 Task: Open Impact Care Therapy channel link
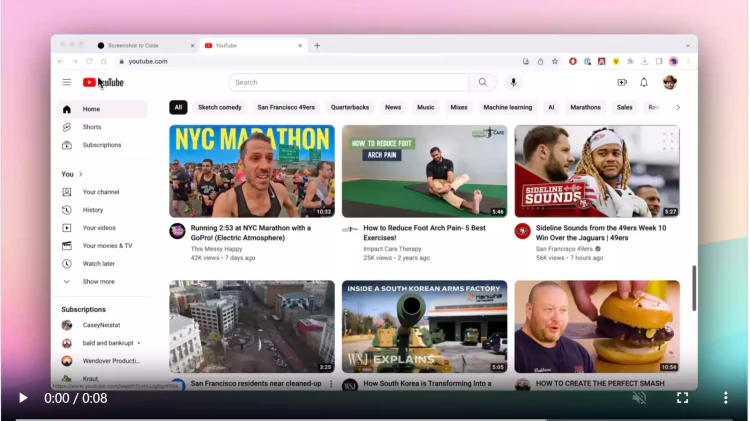click(392, 249)
